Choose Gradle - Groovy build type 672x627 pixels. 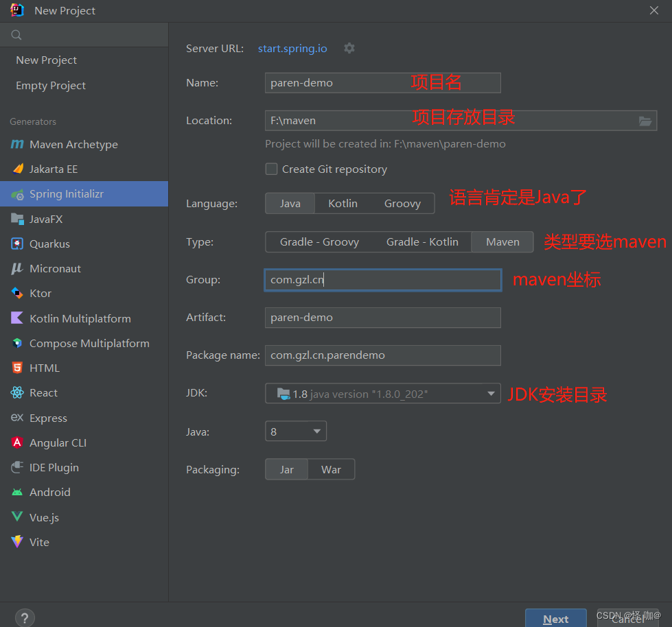(319, 242)
